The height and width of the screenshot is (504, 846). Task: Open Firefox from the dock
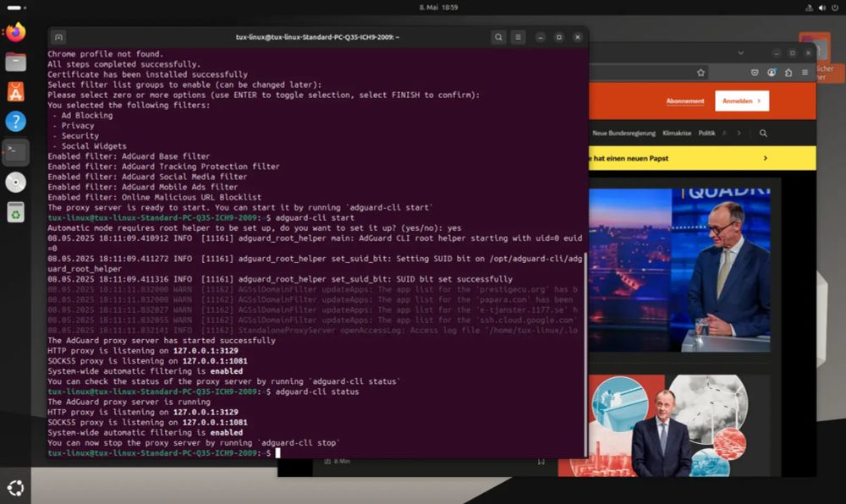(15, 32)
